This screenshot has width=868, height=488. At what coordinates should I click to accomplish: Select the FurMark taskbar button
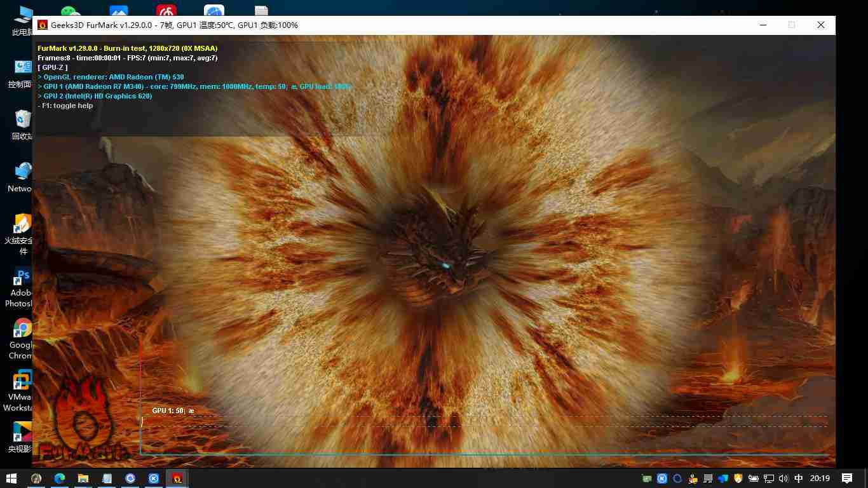177,478
